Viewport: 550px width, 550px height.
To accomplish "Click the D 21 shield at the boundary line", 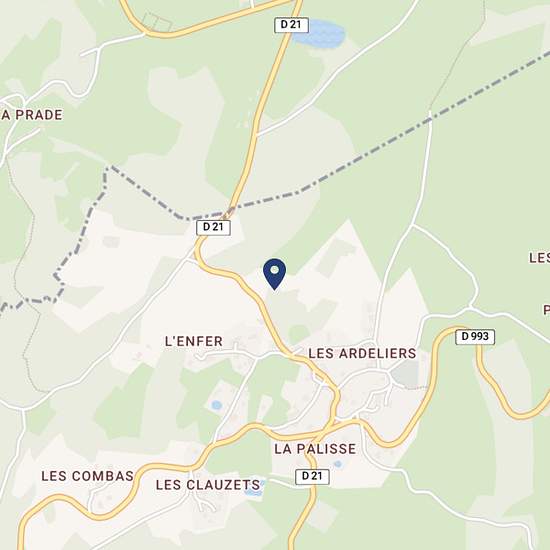I will tap(213, 227).
